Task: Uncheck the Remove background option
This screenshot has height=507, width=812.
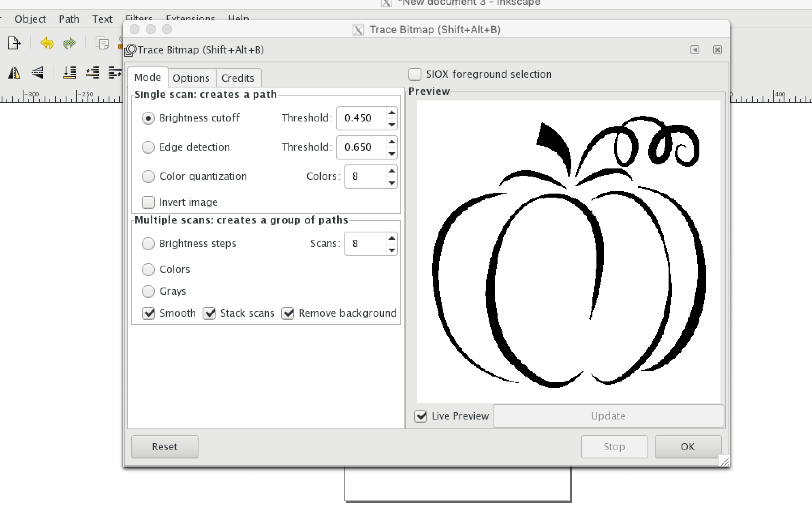Action: pyautogui.click(x=288, y=313)
